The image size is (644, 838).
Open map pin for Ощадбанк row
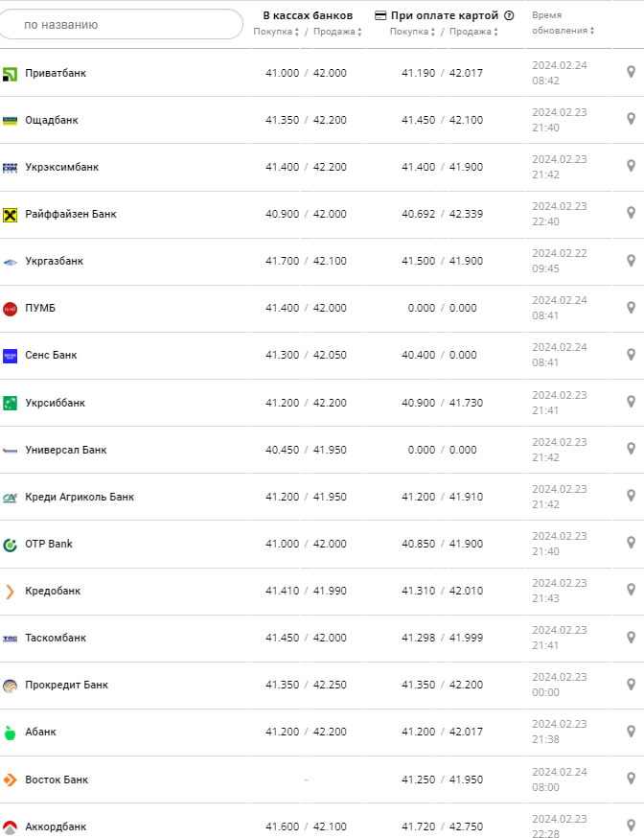[x=631, y=119]
